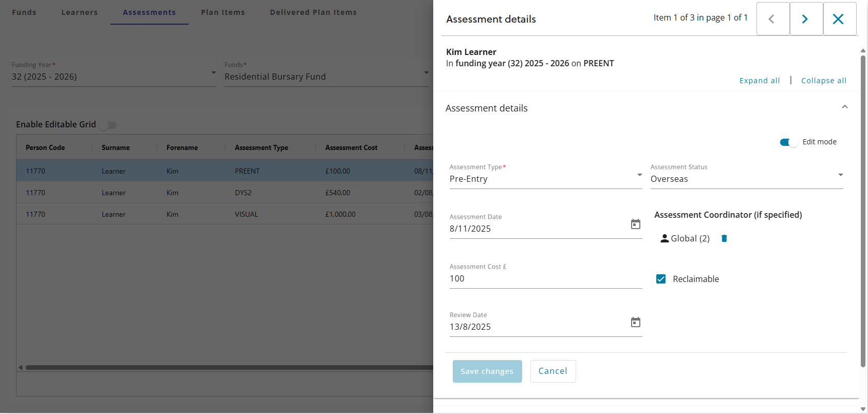Click the Assessment Cost £ input field
Image resolution: width=868 pixels, height=414 pixels.
pyautogui.click(x=545, y=278)
